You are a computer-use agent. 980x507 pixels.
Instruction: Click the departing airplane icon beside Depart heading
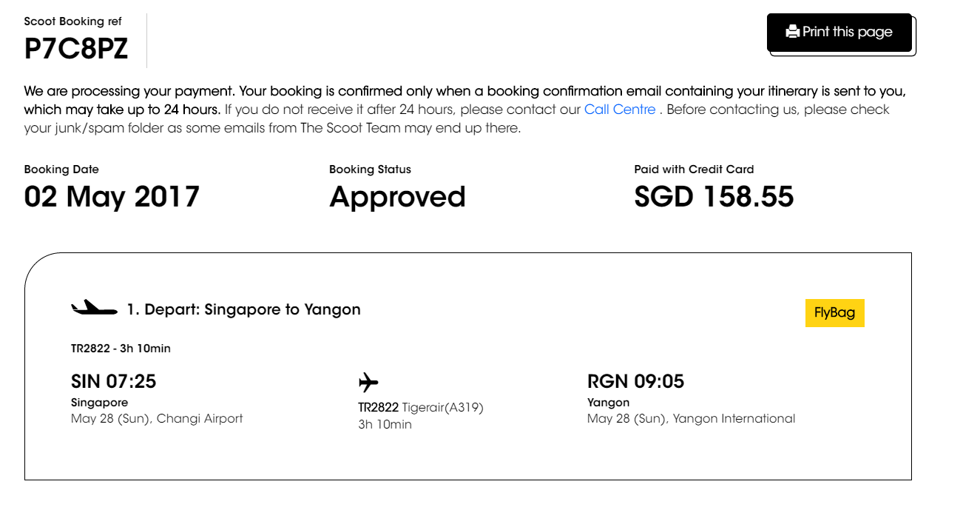pos(94,309)
